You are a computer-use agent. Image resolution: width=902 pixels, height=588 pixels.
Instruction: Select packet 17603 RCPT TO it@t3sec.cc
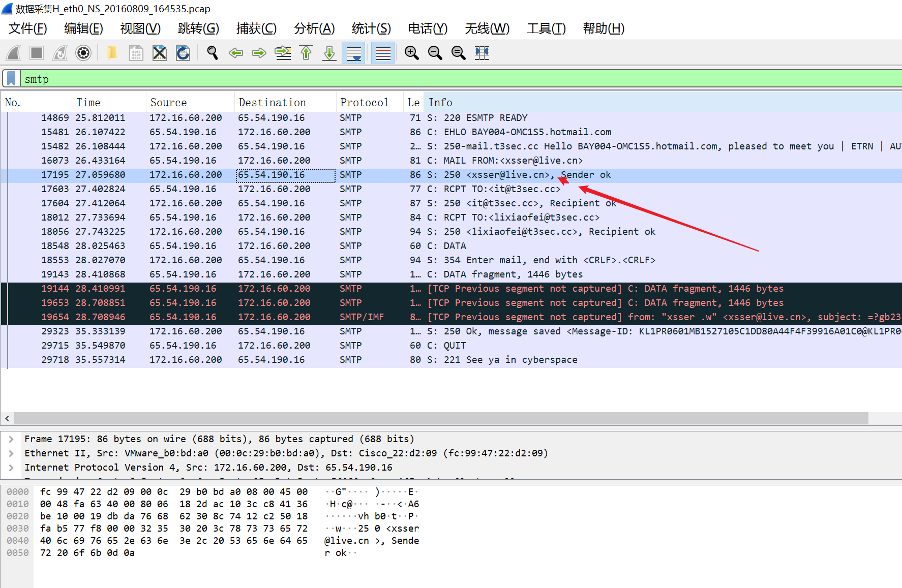pos(452,189)
